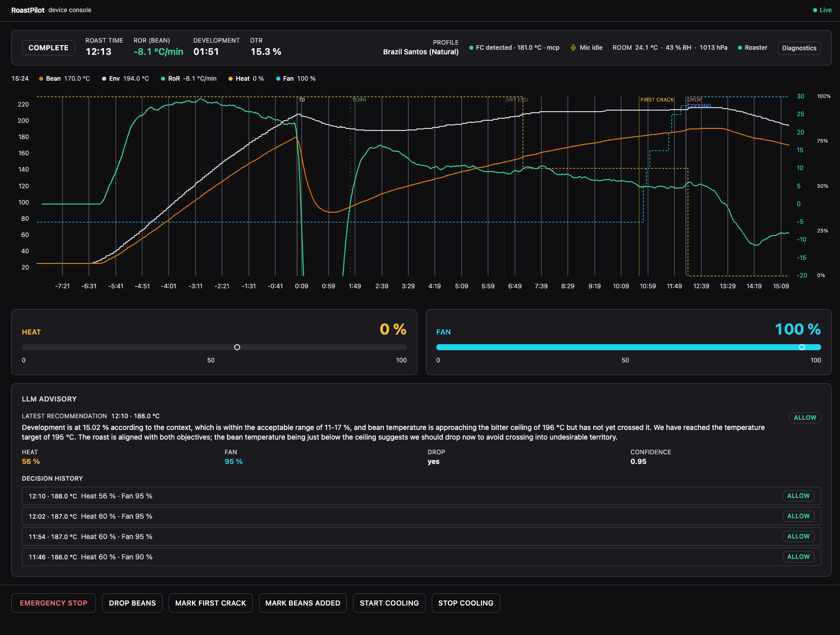The height and width of the screenshot is (635, 840).
Task: Click the DRY END marker on chart
Action: point(517,100)
